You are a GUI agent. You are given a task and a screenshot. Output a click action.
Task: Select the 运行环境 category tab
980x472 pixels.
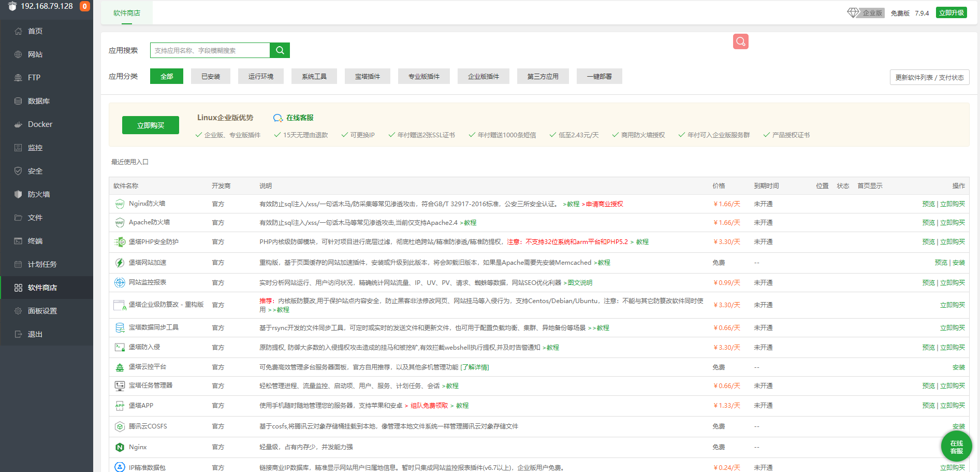261,76
